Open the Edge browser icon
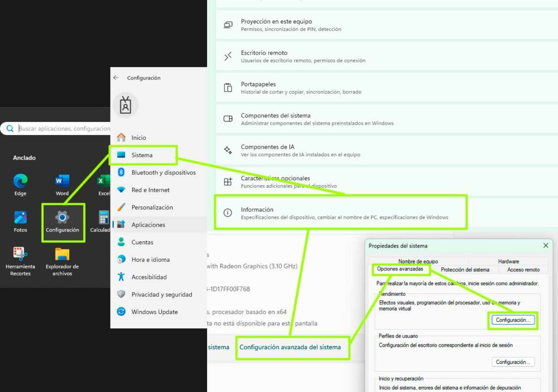The width and height of the screenshot is (558, 392). (x=20, y=181)
